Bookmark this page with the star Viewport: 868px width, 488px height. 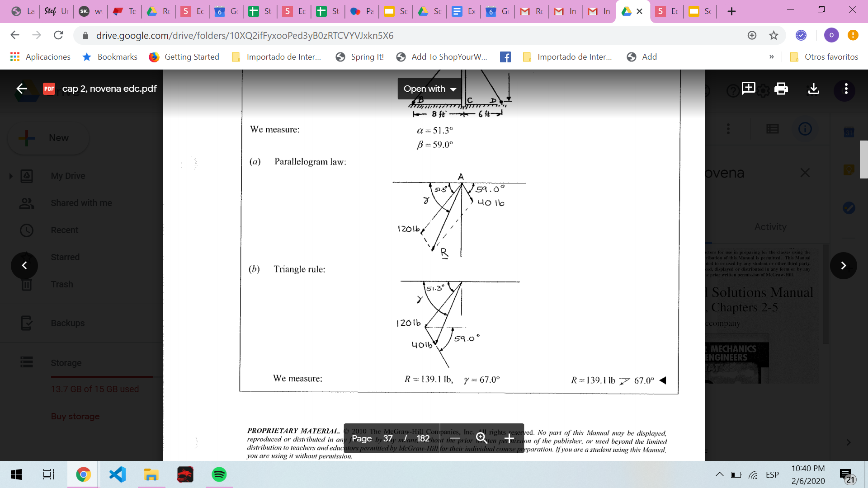point(774,35)
